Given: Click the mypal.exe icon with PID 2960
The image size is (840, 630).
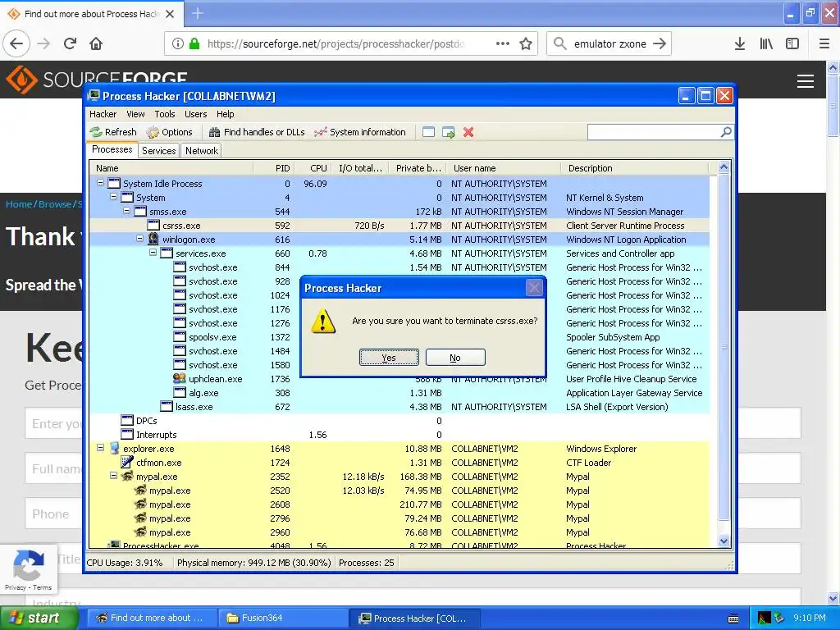Looking at the screenshot, I should point(140,532).
